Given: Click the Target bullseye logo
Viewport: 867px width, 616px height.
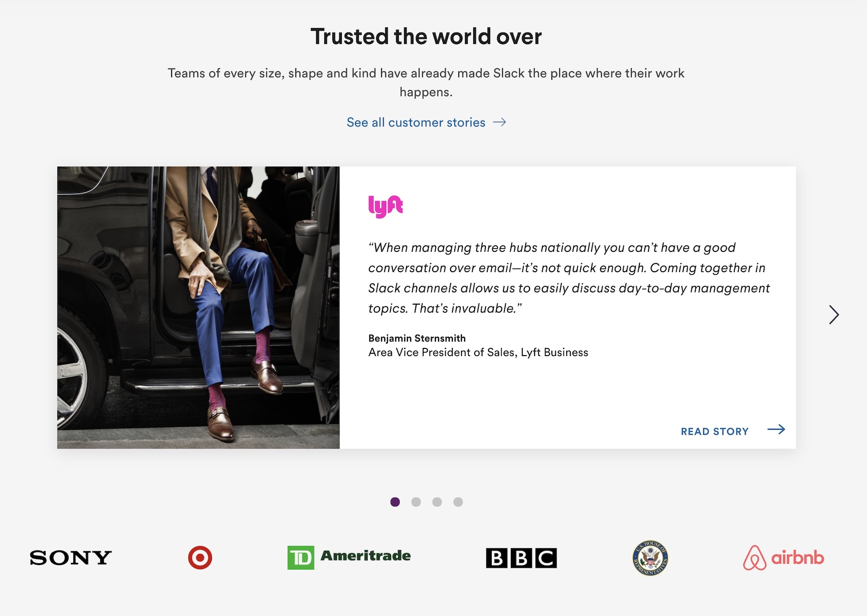Looking at the screenshot, I should tap(200, 558).
